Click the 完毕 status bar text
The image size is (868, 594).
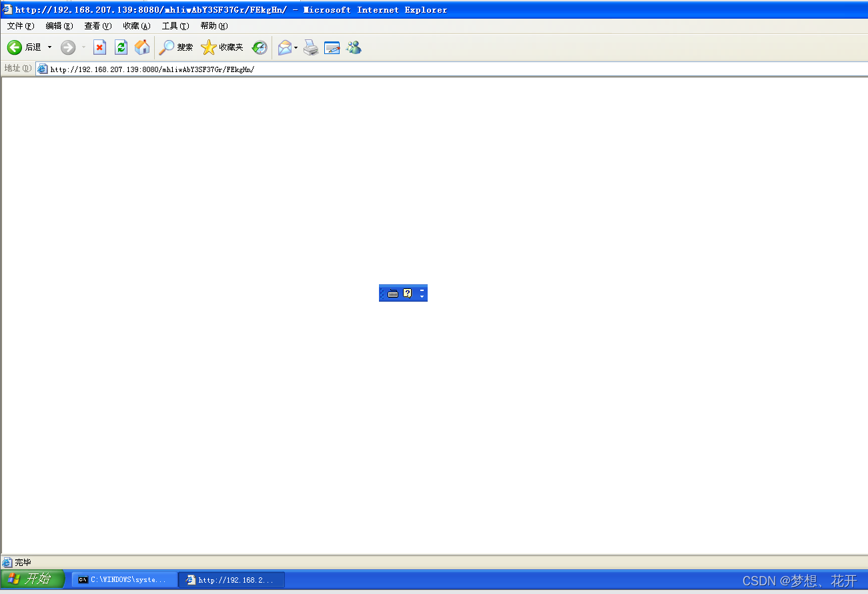coord(23,563)
